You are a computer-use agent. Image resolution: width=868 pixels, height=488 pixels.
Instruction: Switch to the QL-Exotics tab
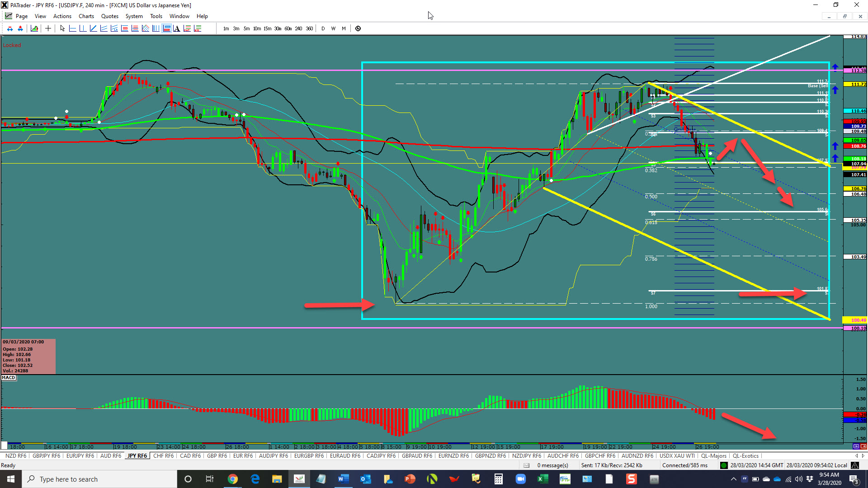[745, 456]
